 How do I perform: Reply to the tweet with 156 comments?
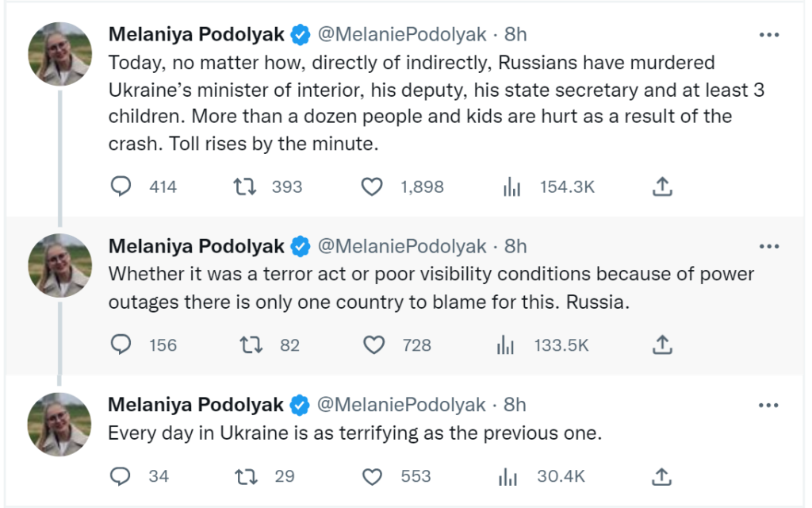click(121, 344)
